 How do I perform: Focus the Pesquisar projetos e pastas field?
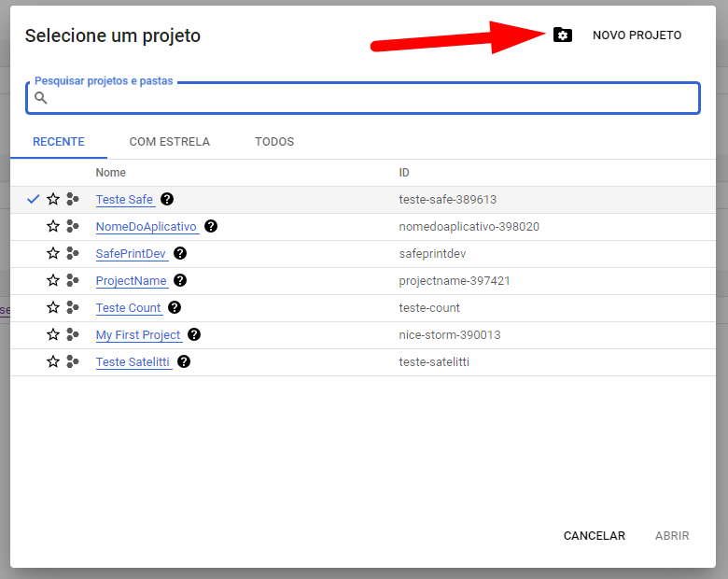[363, 98]
